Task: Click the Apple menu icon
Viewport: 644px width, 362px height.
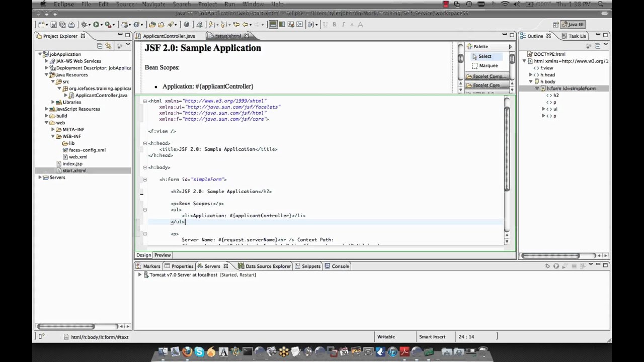Action: coord(42,4)
